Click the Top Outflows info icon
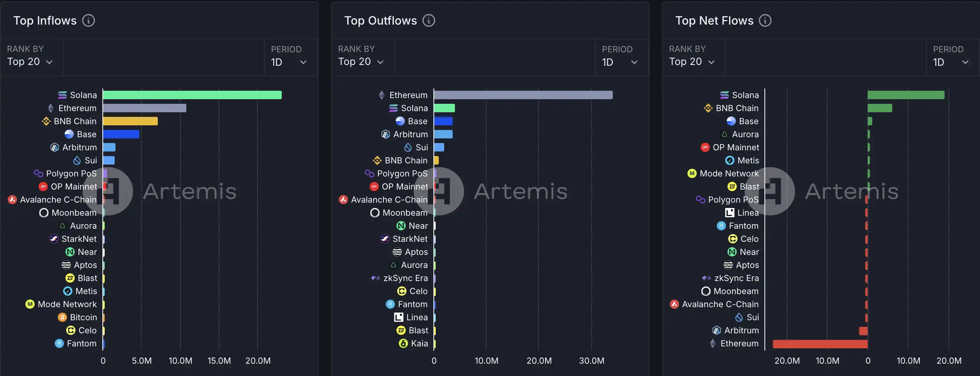Screen dimensions: 980x376 pos(428,21)
